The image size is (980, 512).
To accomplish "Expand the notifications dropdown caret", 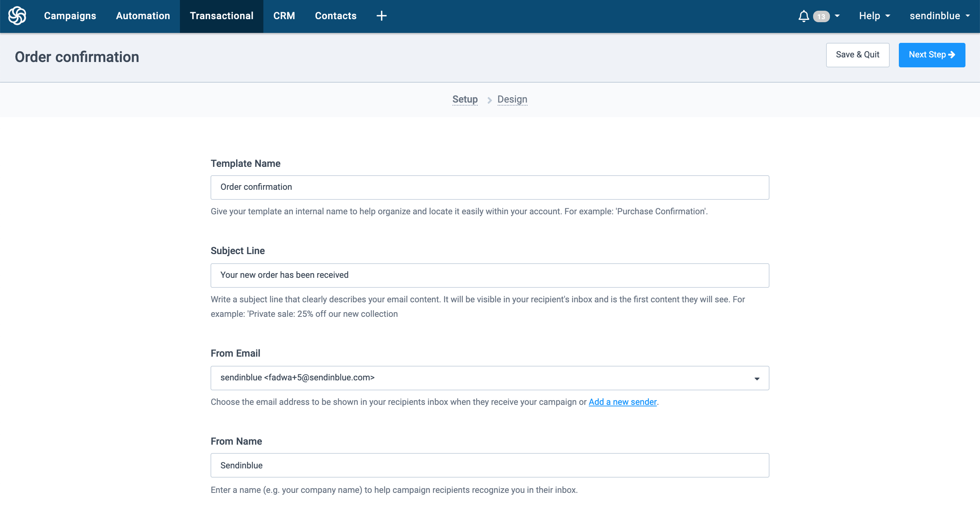I will (837, 16).
